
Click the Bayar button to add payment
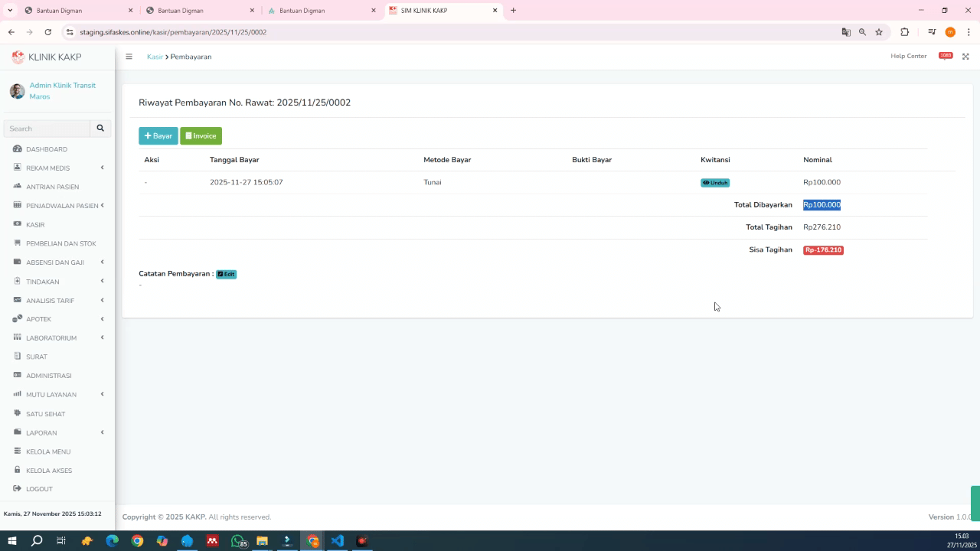pyautogui.click(x=158, y=136)
